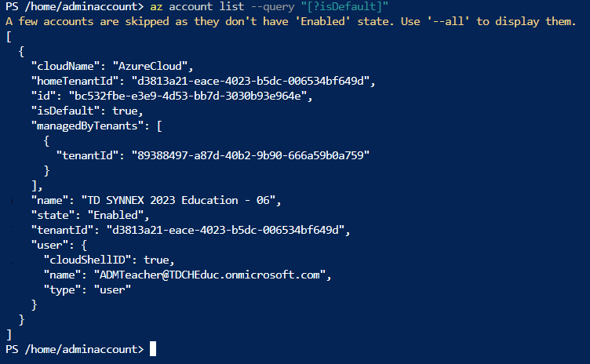Click the yellow warning about skipped accounts
The height and width of the screenshot is (364, 590).
pos(291,21)
